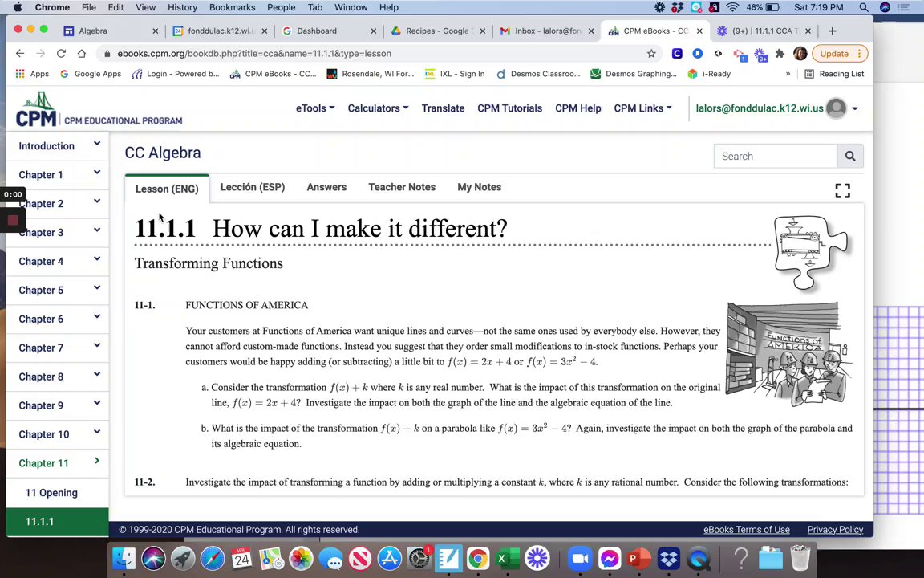The image size is (924, 578).
Task: Select lesson 11.1.1 in the sidebar
Action: [x=57, y=521]
